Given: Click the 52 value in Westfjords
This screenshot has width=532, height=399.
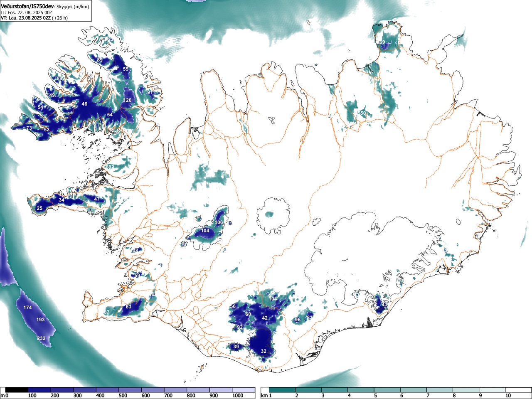Looking at the screenshot, I should (x=47, y=130).
